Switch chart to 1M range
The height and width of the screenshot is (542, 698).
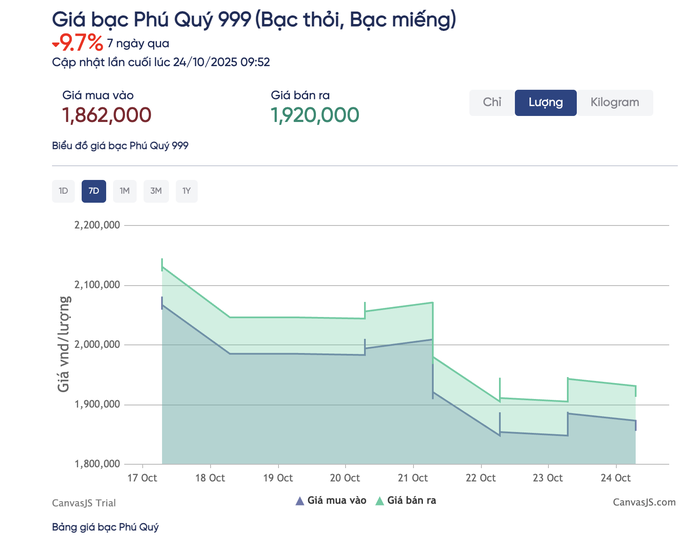[x=125, y=190]
